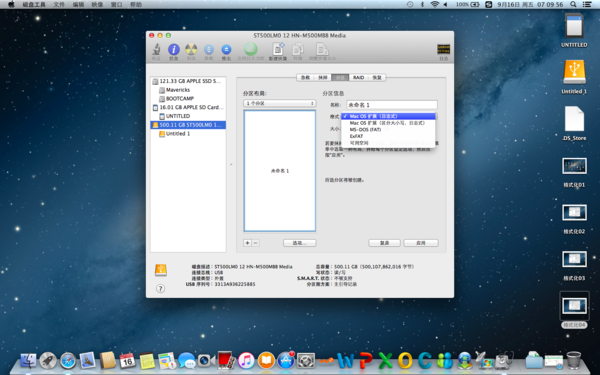Select the Mavericks volume in sidebar
The width and height of the screenshot is (600, 375).
click(x=188, y=90)
